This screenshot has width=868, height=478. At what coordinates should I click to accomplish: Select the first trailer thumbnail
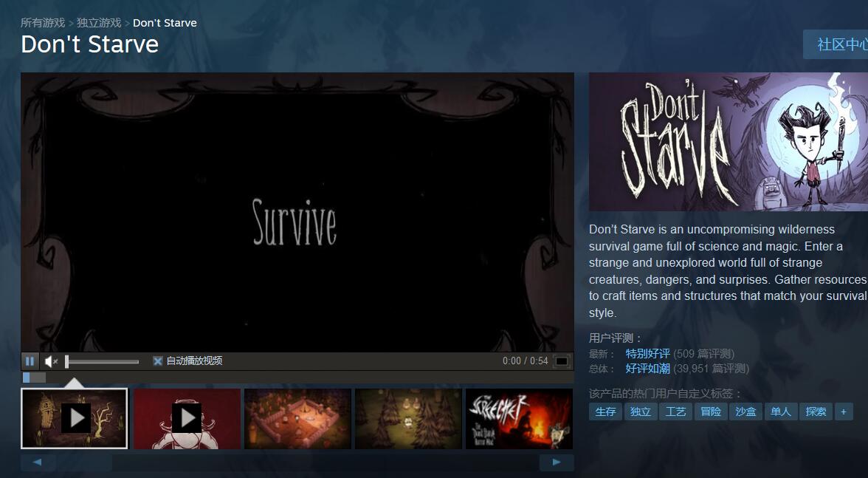(x=74, y=418)
